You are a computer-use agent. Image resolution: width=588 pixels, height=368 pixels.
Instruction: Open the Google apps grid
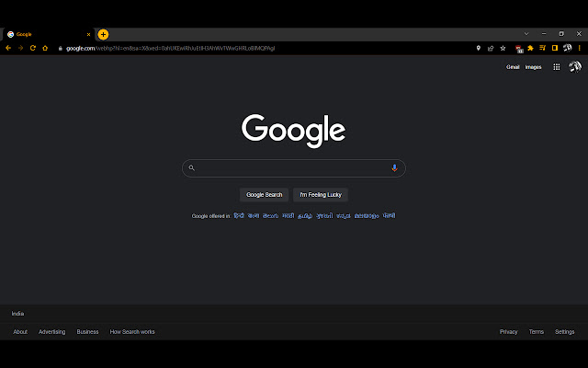(557, 67)
